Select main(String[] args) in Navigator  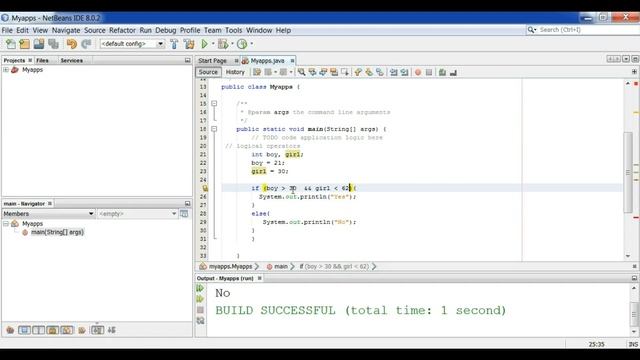[x=57, y=232]
